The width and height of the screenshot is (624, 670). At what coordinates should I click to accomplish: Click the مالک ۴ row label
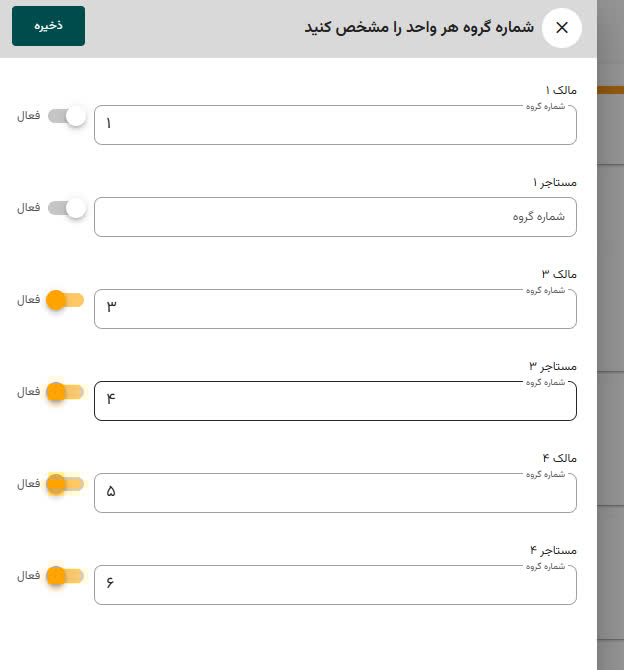(558, 458)
